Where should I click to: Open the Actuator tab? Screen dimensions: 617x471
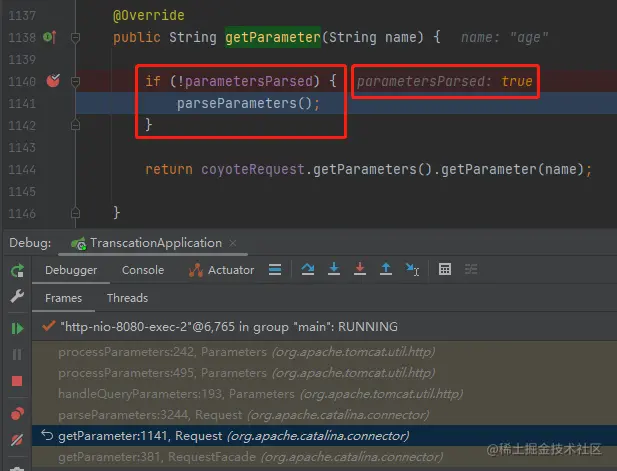(221, 270)
